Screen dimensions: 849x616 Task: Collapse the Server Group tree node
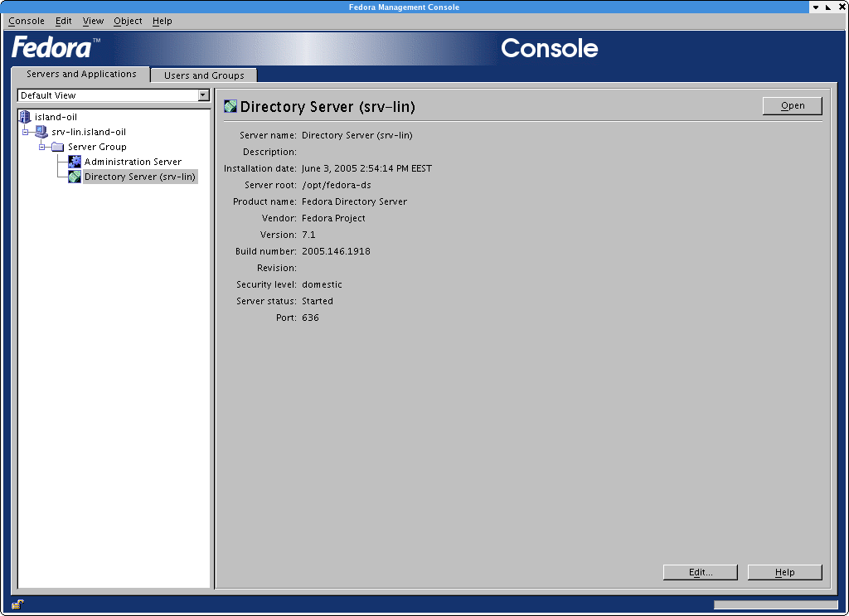click(x=41, y=147)
